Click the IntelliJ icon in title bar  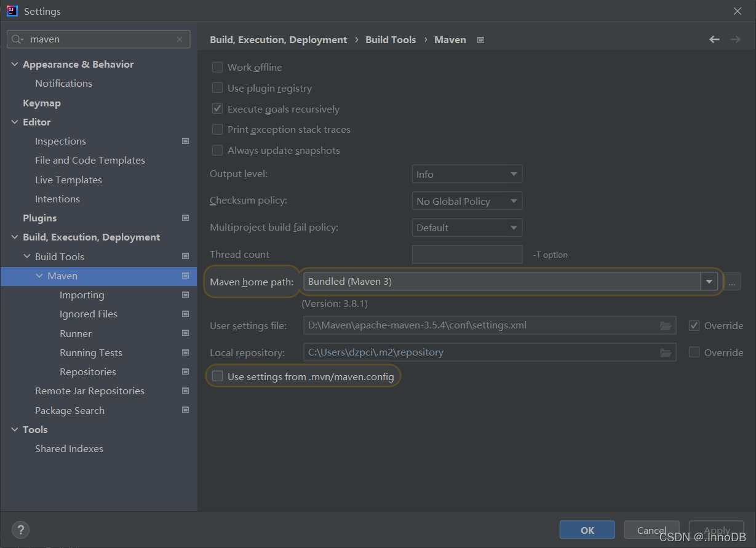[x=12, y=10]
